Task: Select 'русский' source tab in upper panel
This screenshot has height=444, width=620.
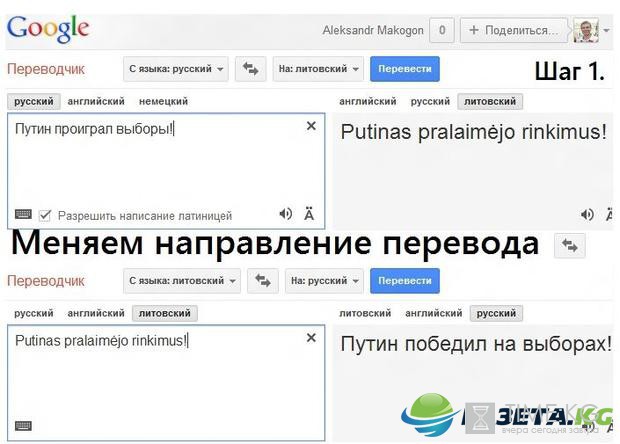Action: pos(34,101)
